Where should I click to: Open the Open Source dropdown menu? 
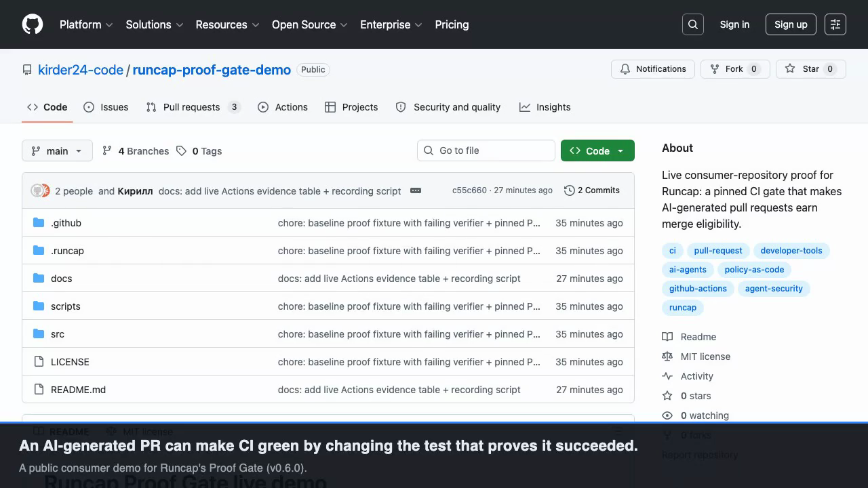click(310, 24)
